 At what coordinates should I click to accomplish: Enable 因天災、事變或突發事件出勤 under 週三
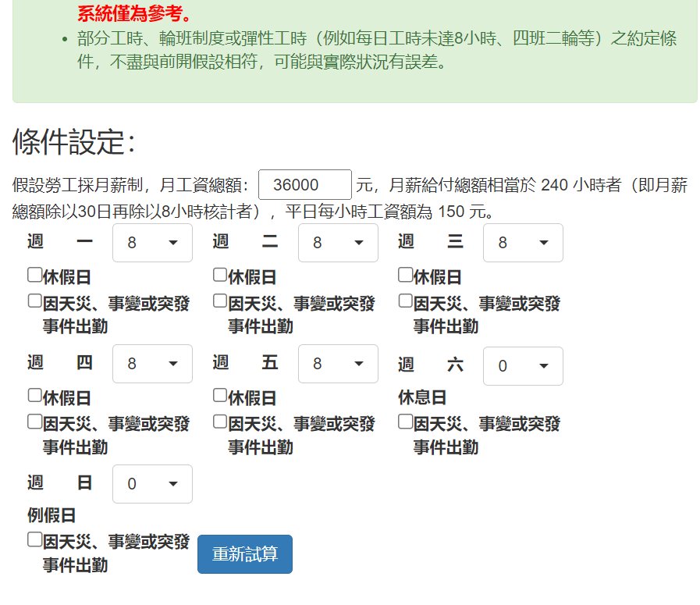tap(405, 301)
